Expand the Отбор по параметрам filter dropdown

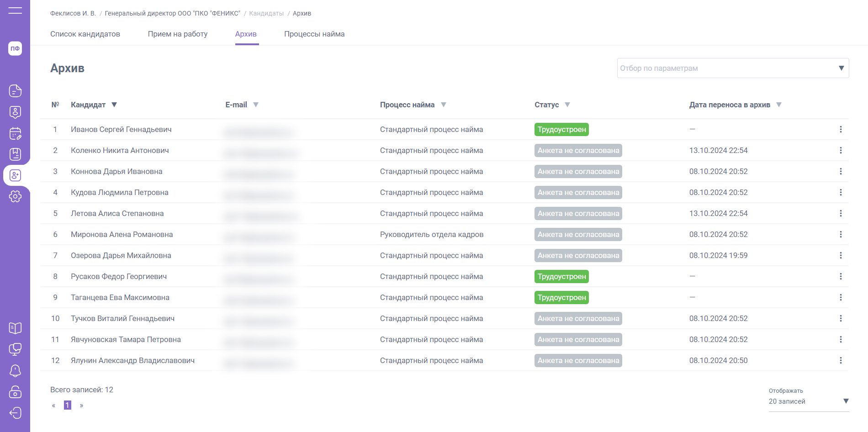click(x=841, y=68)
